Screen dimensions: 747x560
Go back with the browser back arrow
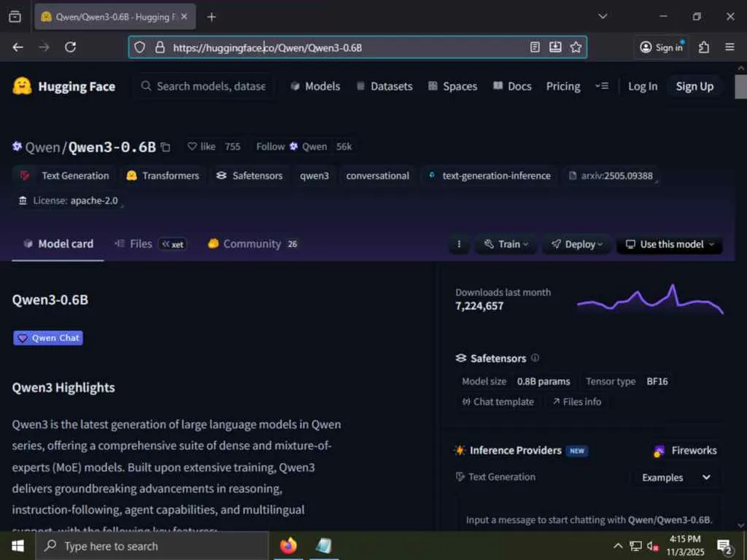18,47
